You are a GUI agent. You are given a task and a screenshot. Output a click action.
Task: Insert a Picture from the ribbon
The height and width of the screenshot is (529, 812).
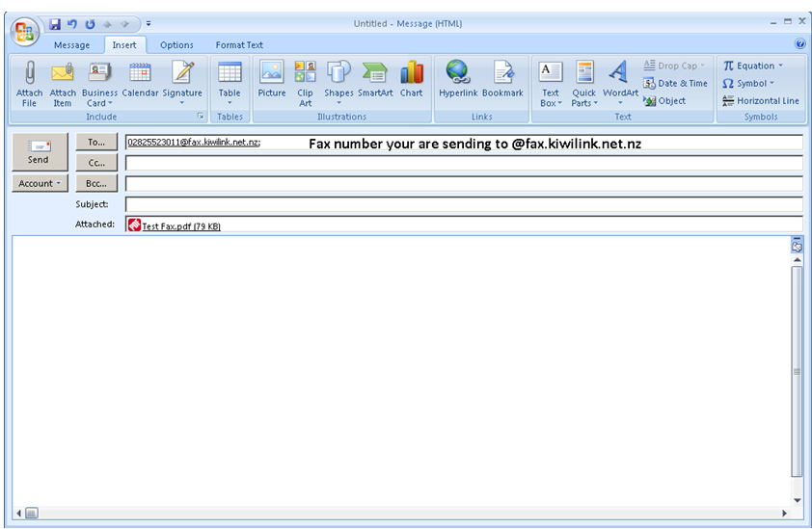(272, 73)
